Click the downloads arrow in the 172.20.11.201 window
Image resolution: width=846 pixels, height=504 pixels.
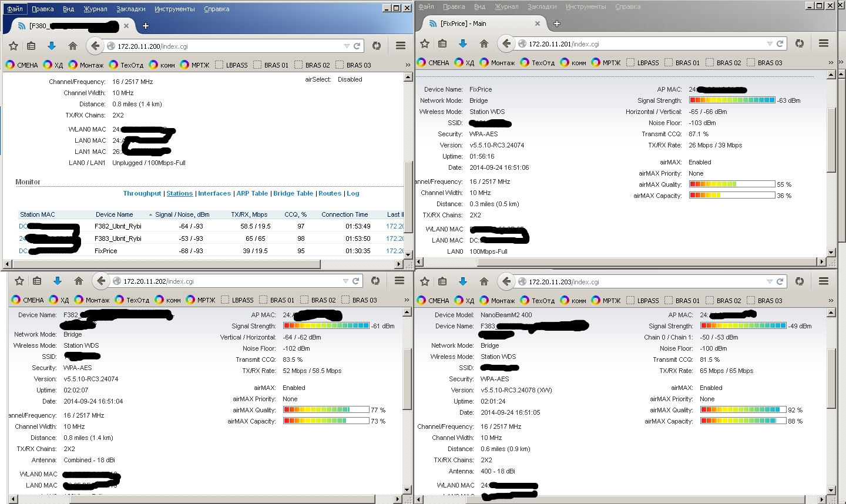click(463, 43)
